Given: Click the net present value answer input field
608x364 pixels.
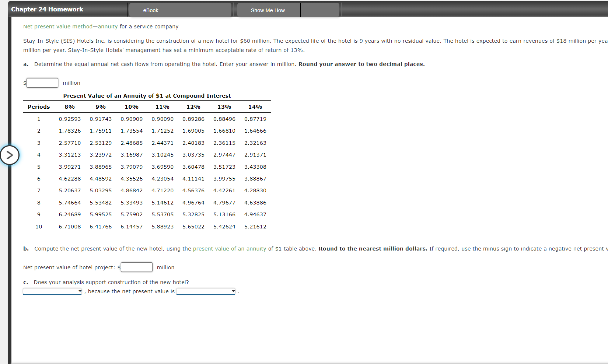Looking at the screenshot, I should [x=136, y=267].
